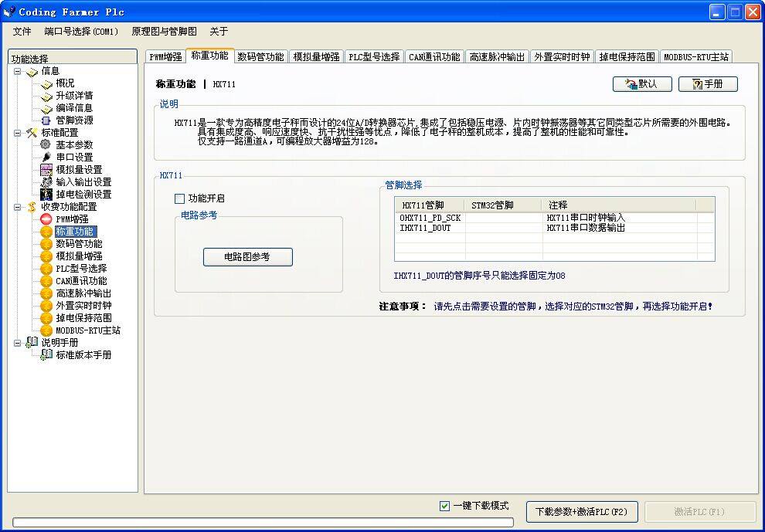This screenshot has height=532, width=765.
Task: Click the 默认 button
Action: tap(642, 84)
